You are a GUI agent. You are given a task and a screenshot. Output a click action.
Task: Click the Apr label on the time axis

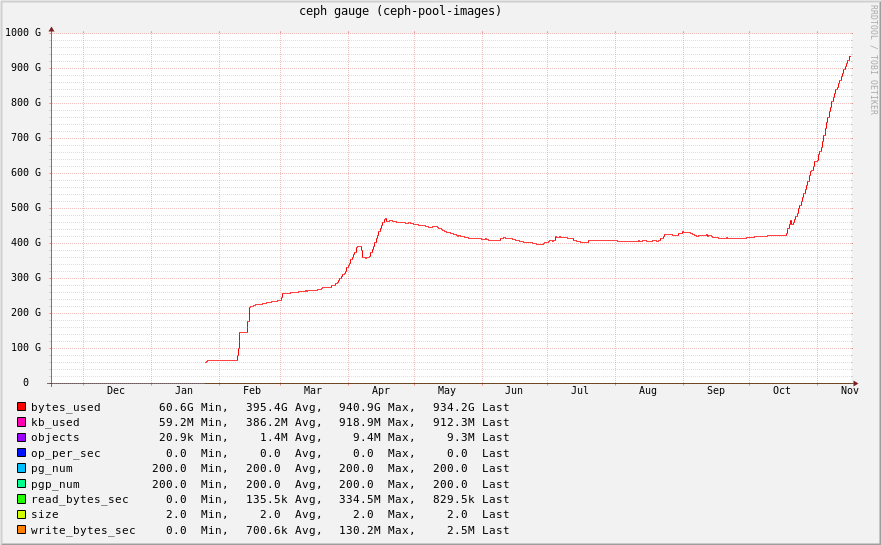click(x=381, y=390)
